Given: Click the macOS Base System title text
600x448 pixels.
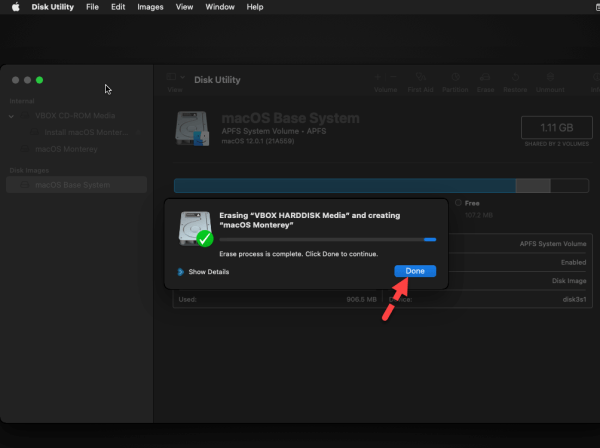Looking at the screenshot, I should (x=290, y=118).
